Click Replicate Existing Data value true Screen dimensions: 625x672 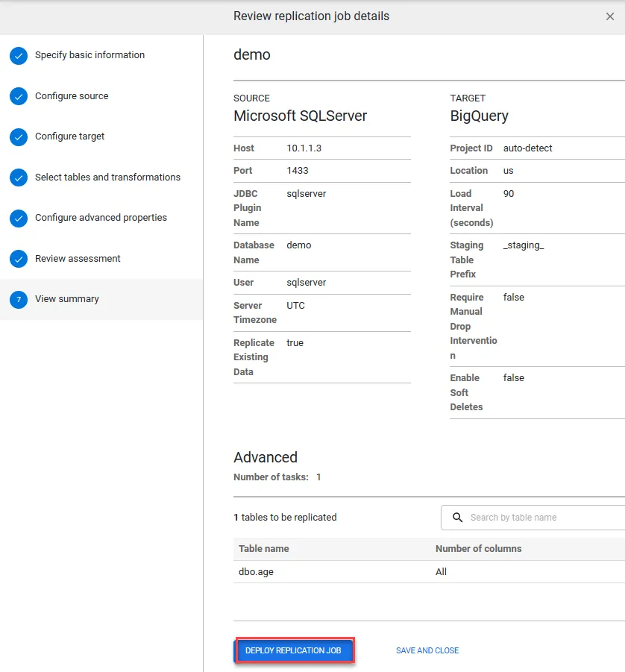tap(295, 343)
